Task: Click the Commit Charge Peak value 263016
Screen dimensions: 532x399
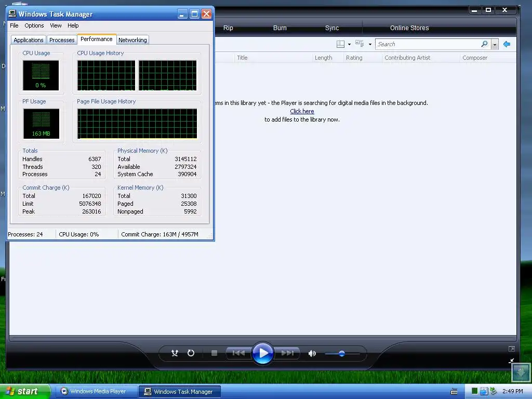Action: coord(91,211)
